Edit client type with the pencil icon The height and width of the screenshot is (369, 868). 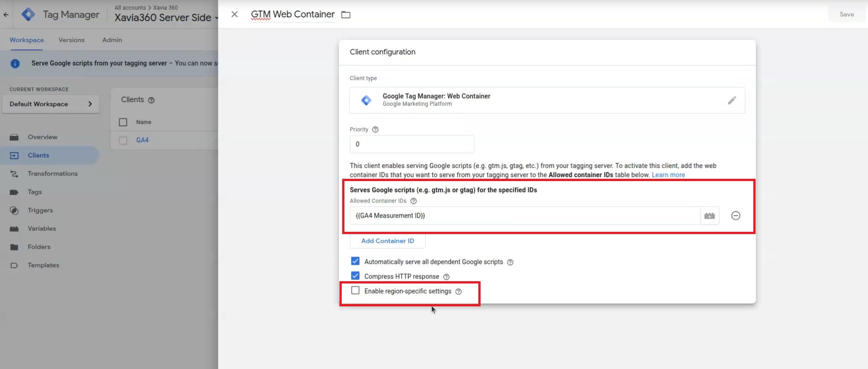click(x=732, y=100)
